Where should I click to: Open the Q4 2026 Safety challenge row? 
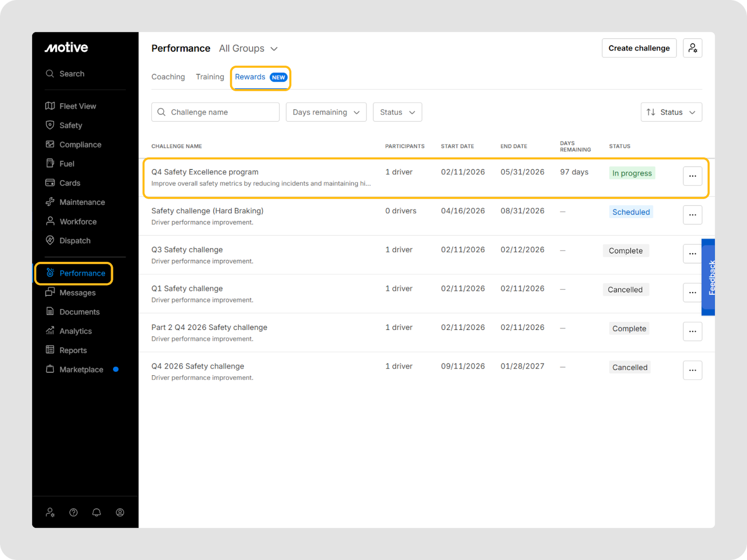(197, 366)
